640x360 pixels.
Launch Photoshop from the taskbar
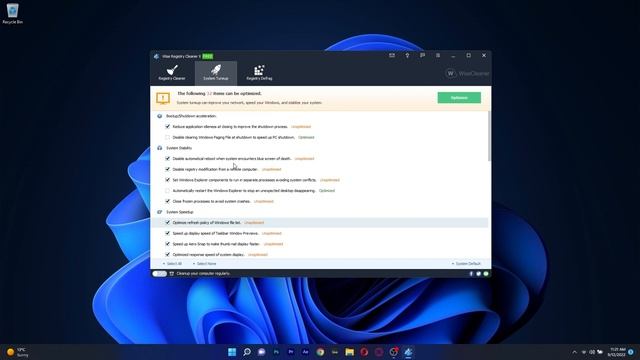pyautogui.click(x=276, y=352)
